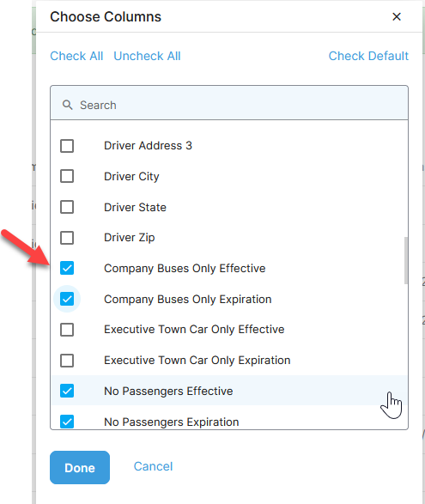The width and height of the screenshot is (425, 504).
Task: Confirm selection with Done button
Action: click(80, 467)
